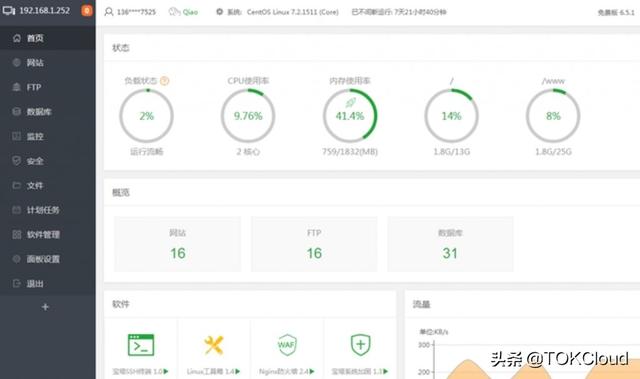Open 文件 file manager in sidebar
The image size is (640, 379).
[48, 186]
